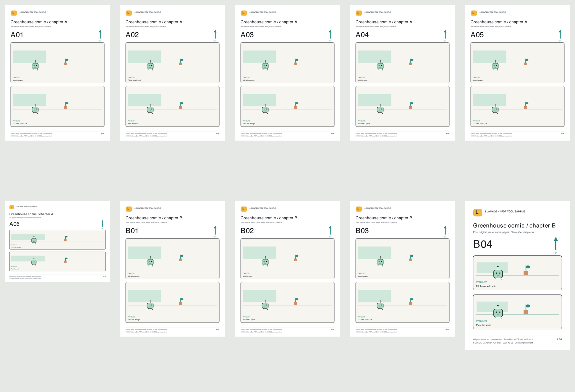Click the SOURCE footer line on page B04
Image resolution: width=575 pixels, height=392 pixels.
503,343
